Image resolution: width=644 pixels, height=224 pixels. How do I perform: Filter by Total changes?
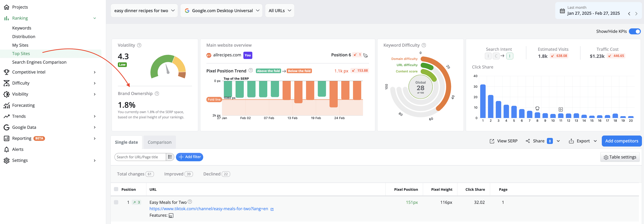point(135,174)
